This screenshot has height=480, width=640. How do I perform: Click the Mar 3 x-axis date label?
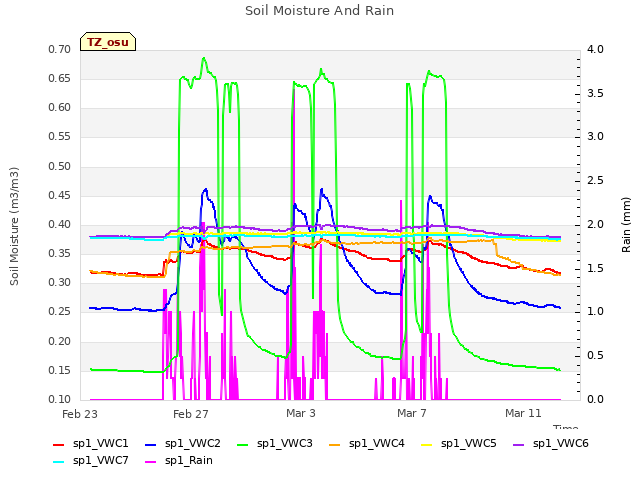click(x=301, y=413)
